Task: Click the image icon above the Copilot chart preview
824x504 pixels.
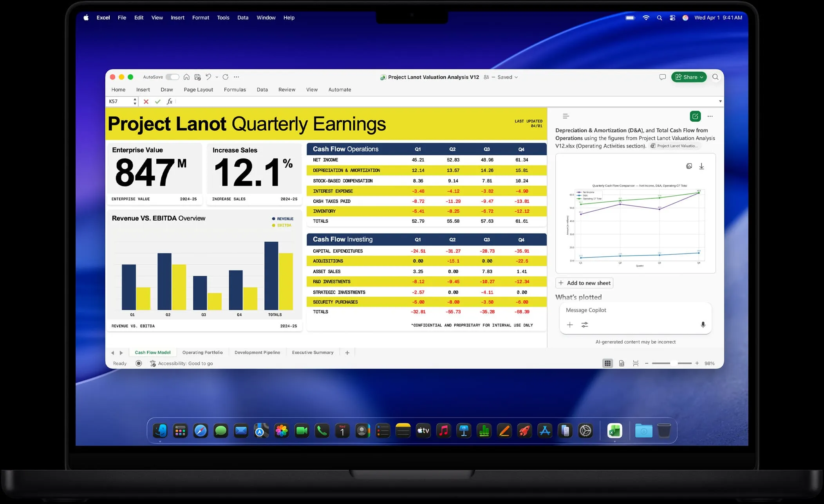Action: (x=689, y=166)
